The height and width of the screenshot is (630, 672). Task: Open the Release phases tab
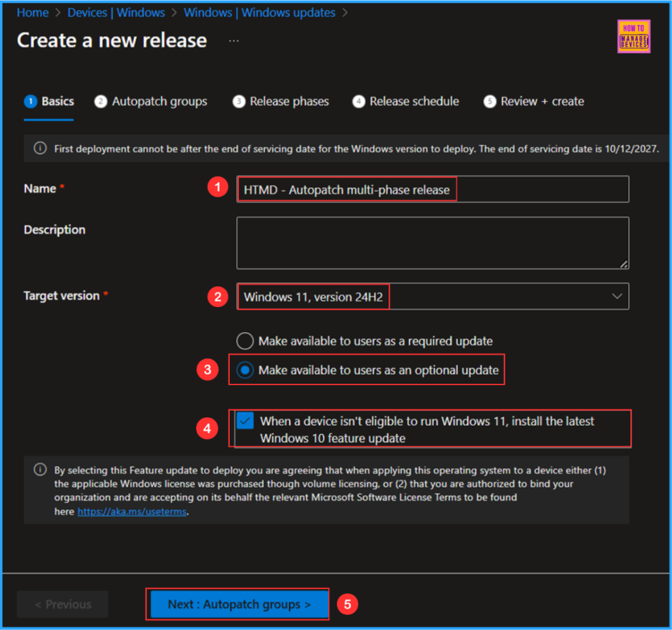[x=281, y=102]
